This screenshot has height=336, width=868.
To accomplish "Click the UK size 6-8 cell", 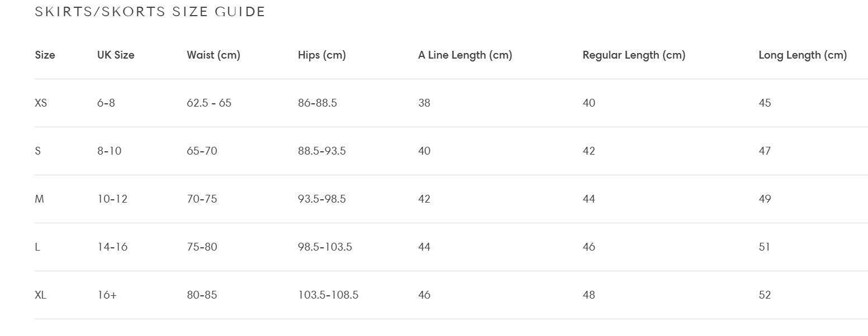I will (x=106, y=103).
